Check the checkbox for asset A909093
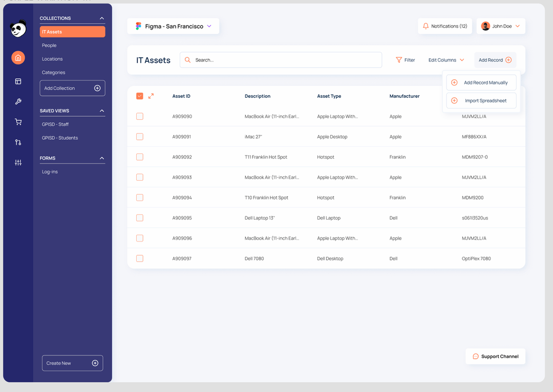 139,177
